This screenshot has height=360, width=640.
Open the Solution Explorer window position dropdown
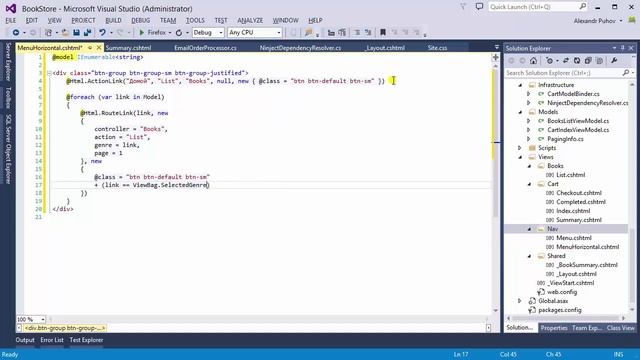[614, 48]
